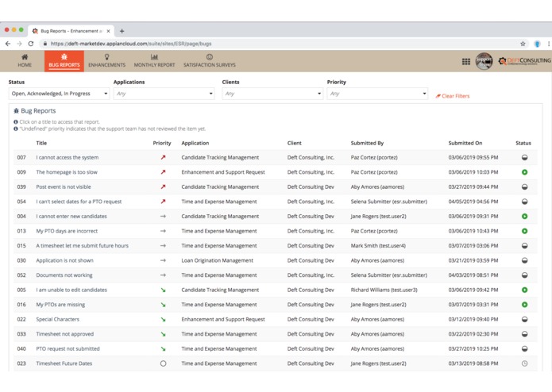Go back in browser history
This screenshot has height=392, width=552.
pyautogui.click(x=8, y=44)
